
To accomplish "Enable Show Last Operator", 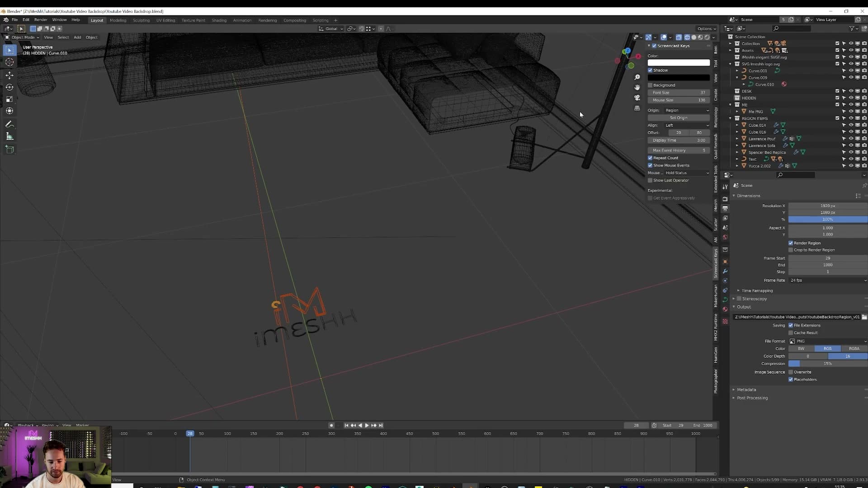I will tap(650, 180).
